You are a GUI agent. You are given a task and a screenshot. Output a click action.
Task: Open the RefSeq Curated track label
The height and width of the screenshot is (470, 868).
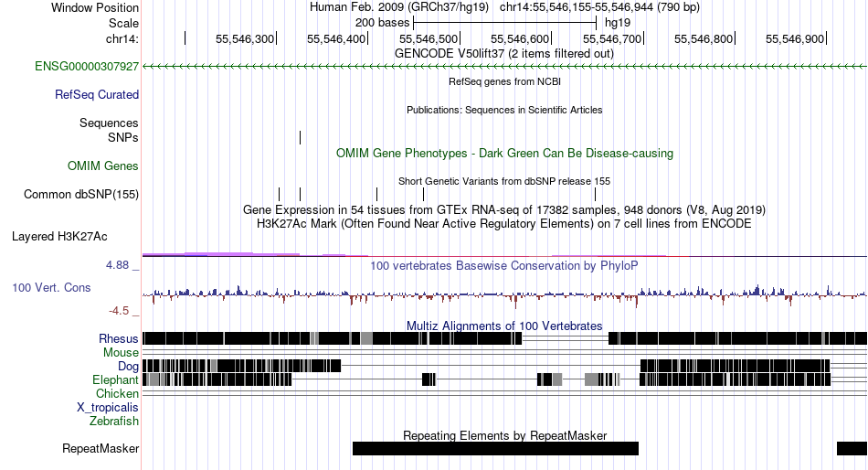point(97,95)
